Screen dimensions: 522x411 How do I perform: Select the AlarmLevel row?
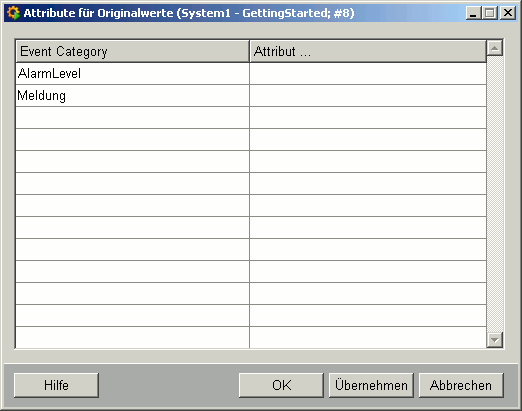(133, 74)
